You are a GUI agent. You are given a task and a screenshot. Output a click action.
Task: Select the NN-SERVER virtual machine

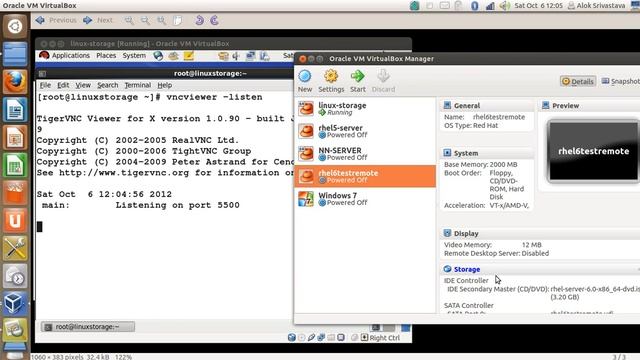[x=365, y=153]
